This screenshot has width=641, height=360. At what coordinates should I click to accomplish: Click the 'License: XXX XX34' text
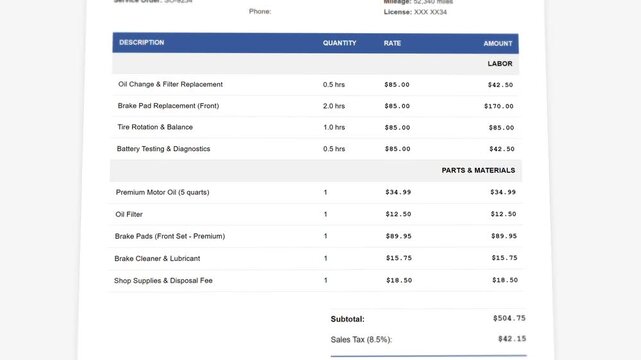[415, 12]
